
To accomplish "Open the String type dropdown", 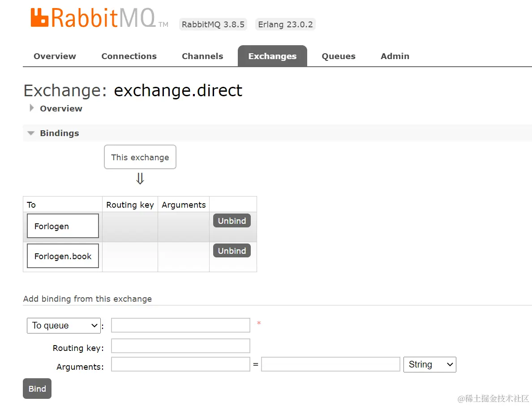I will [430, 365].
